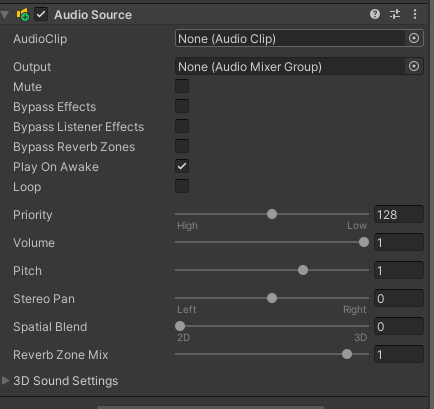
Task: Click the Pitch value field
Action: pyautogui.click(x=399, y=270)
